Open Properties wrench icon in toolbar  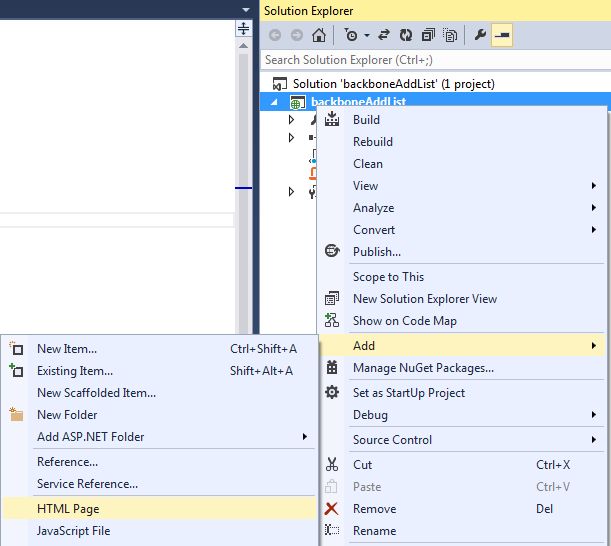480,35
